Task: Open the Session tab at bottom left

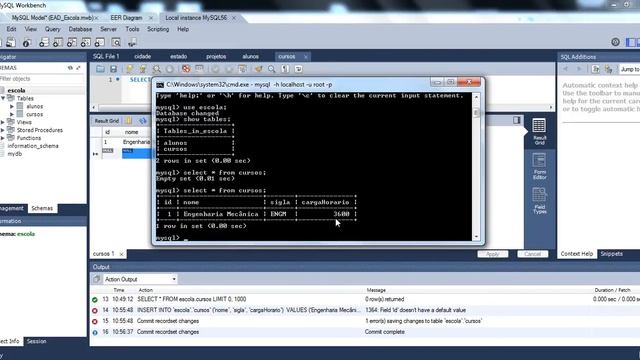Action: [36, 341]
